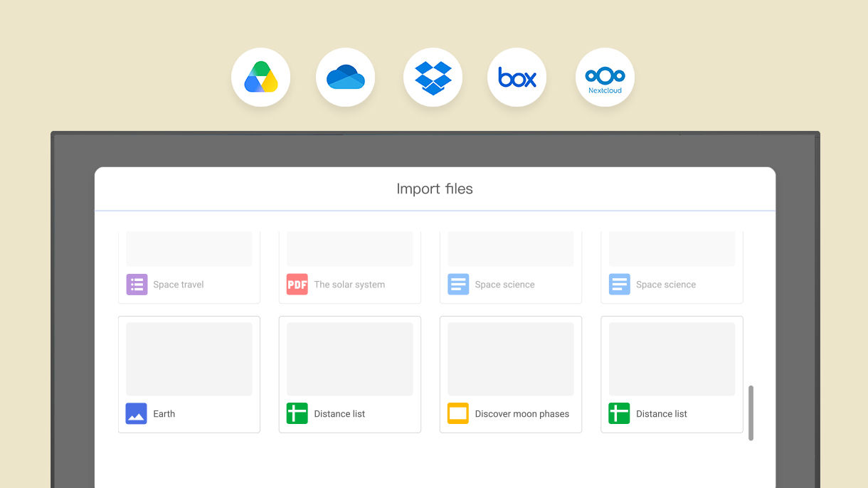The image size is (868, 488).
Task: Click the red PDF icon of The solar system
Action: pos(297,285)
